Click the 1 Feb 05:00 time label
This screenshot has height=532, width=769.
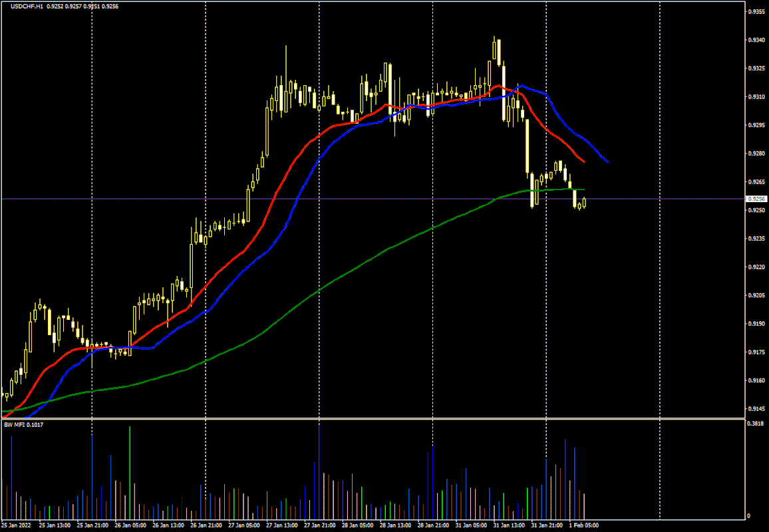pos(583,525)
